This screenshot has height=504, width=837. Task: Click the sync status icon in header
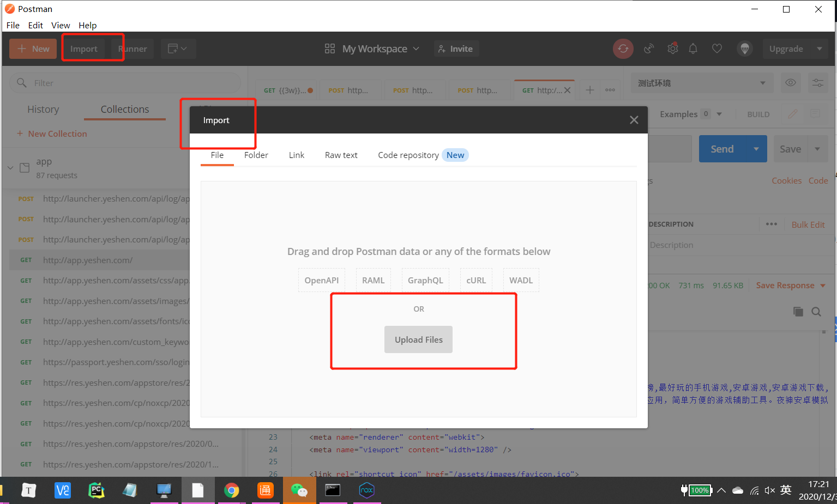623,48
